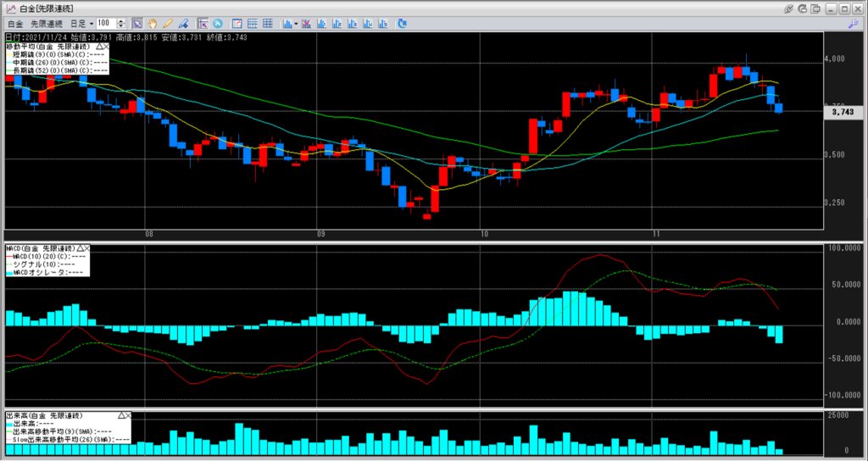Image resolution: width=868 pixels, height=461 pixels.
Task: Toggle the crosshair cursor icon
Action: (203, 24)
